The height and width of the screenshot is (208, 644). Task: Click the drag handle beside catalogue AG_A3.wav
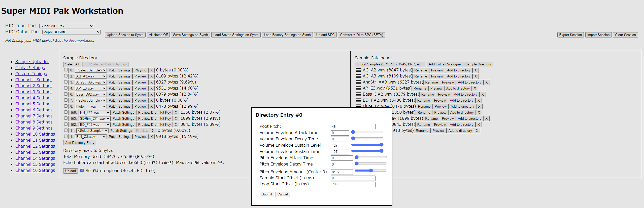(358, 76)
